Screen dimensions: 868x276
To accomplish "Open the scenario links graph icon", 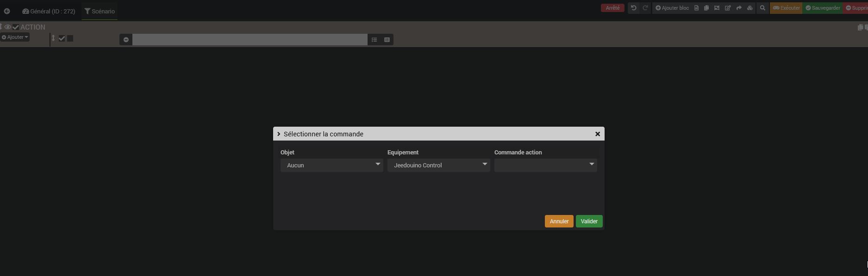I will [x=717, y=8].
